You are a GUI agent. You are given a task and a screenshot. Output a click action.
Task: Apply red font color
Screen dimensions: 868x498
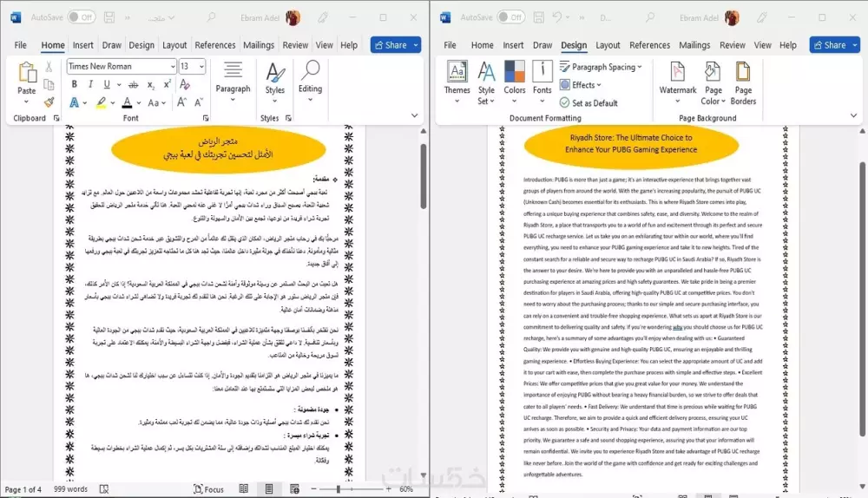[128, 102]
